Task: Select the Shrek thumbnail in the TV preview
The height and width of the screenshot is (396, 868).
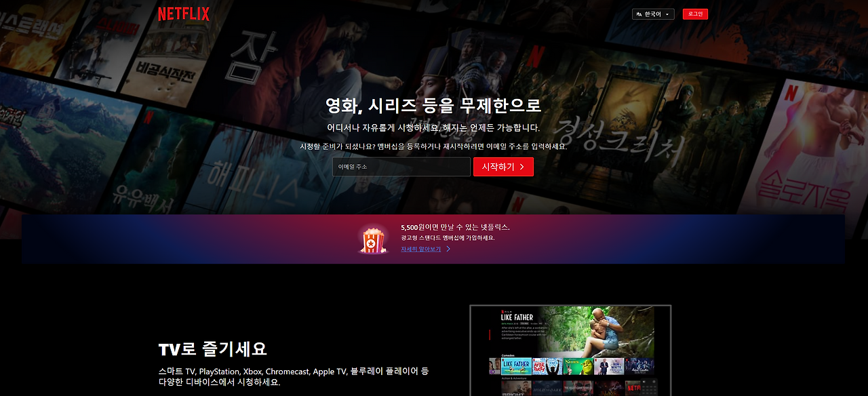Action: point(578,366)
